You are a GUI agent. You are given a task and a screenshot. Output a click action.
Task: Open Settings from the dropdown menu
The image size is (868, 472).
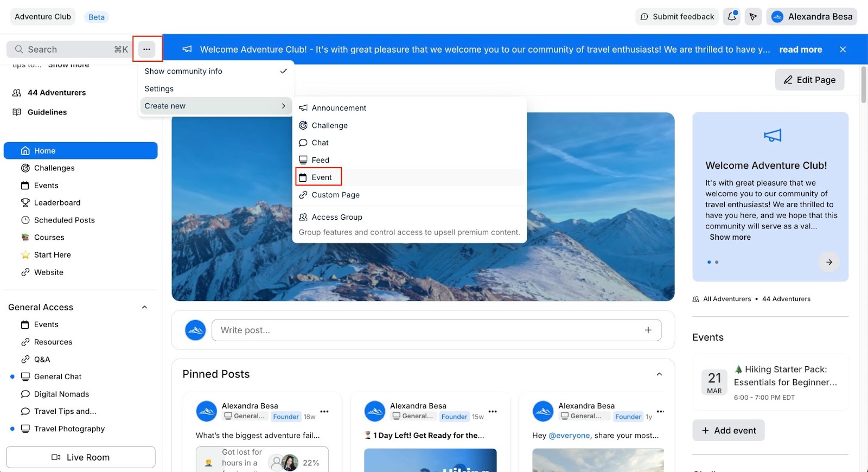pos(216,88)
